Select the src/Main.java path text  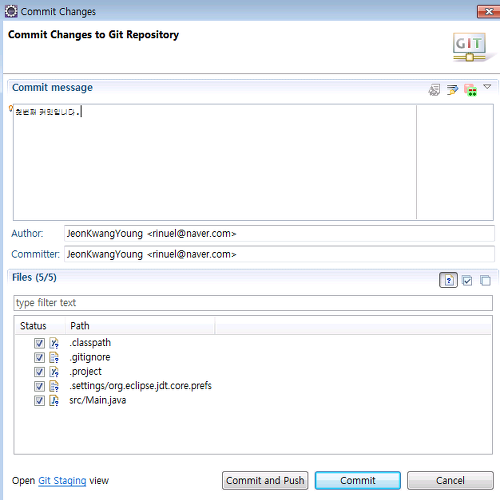pyautogui.click(x=98, y=400)
